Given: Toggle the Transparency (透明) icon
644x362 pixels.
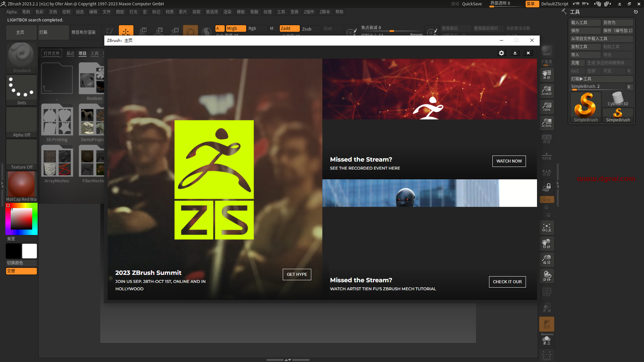Looking at the screenshot, I should (546, 308).
